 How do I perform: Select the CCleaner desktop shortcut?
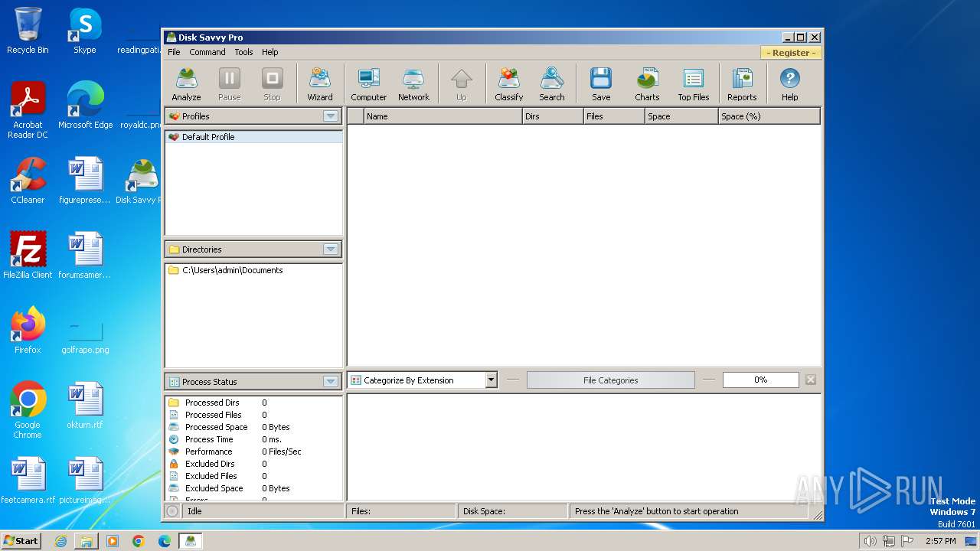click(x=28, y=181)
